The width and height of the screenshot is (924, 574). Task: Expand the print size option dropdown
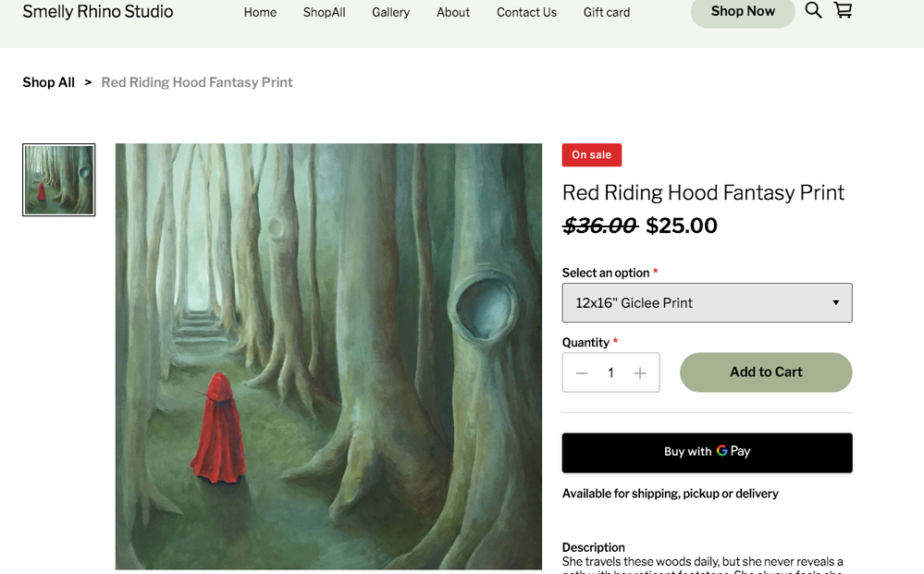click(707, 303)
